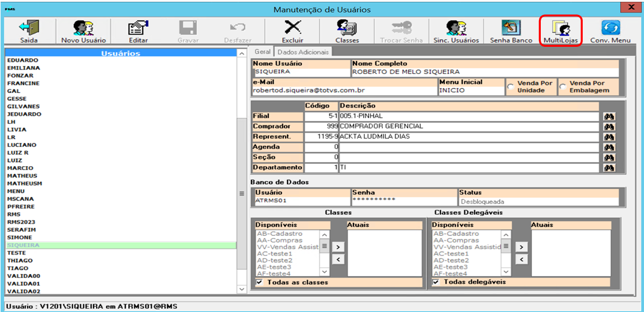
Task: Select user RMS2023 in the list
Action: 121,222
